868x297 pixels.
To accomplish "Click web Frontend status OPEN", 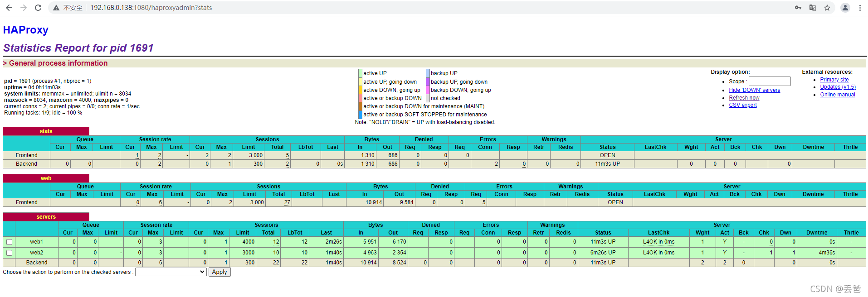I will [615, 202].
